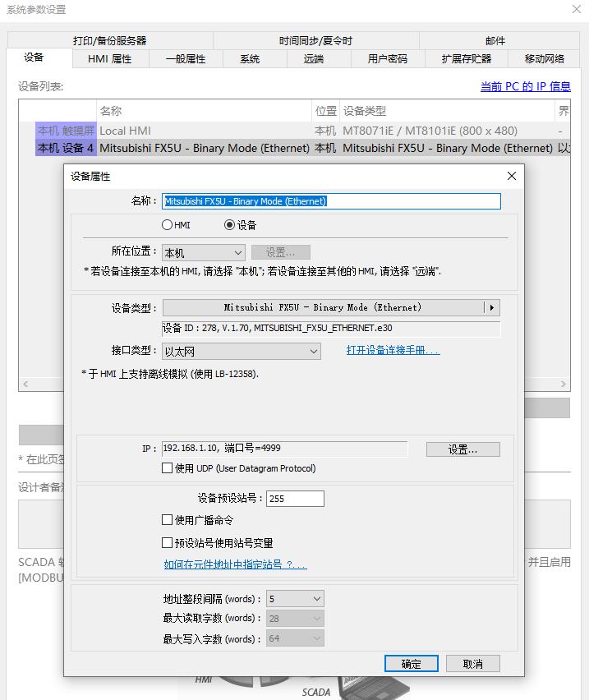Click the 设备预设站号 input field
The width and height of the screenshot is (589, 700).
(295, 499)
